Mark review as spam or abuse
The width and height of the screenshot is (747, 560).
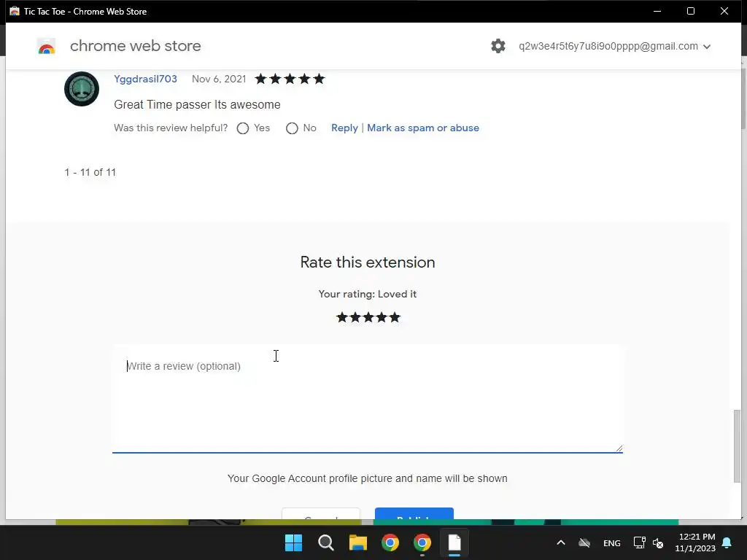[x=423, y=128]
